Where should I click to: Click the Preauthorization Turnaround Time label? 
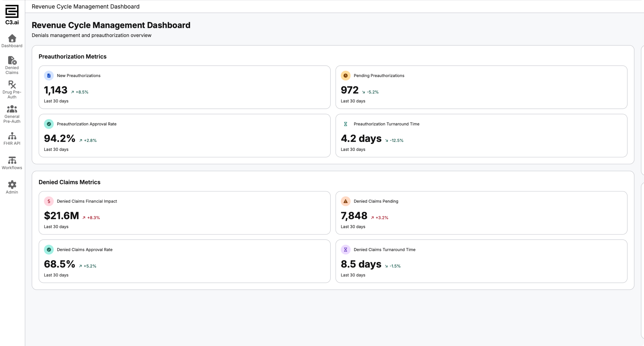(386, 124)
